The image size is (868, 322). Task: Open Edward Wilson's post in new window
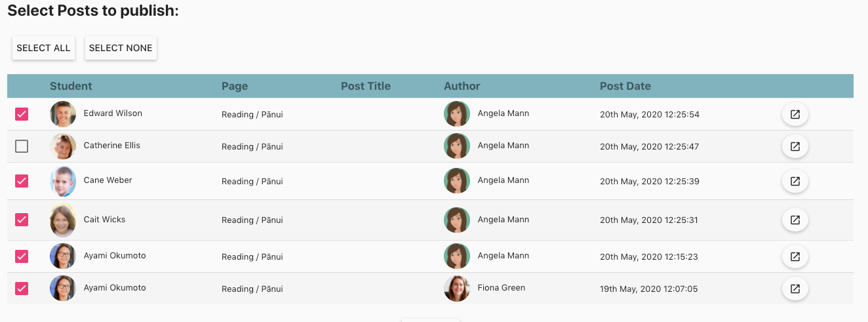click(795, 114)
